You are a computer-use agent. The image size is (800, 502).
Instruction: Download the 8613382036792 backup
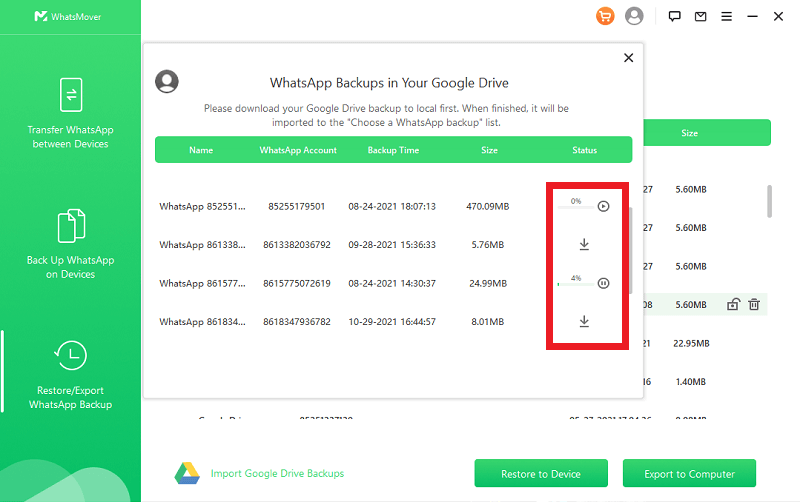(x=584, y=244)
